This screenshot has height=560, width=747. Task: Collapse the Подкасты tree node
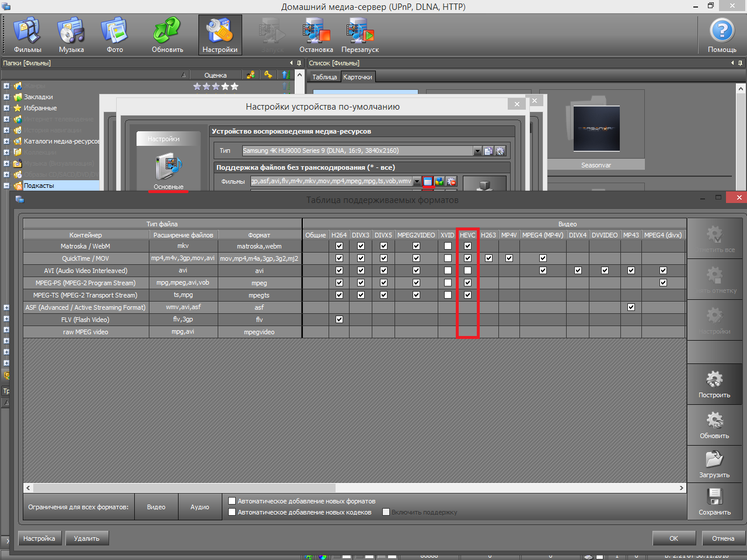(6, 185)
